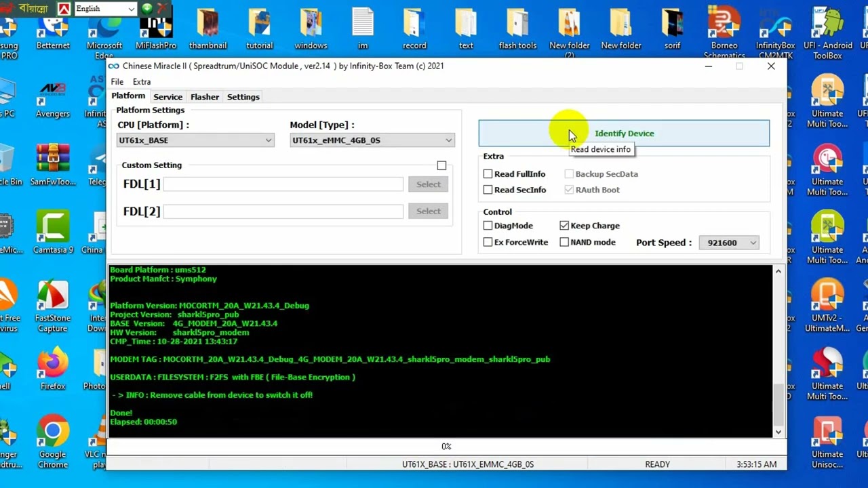Open the flash tools folder
The height and width of the screenshot is (488, 868).
pyautogui.click(x=517, y=28)
